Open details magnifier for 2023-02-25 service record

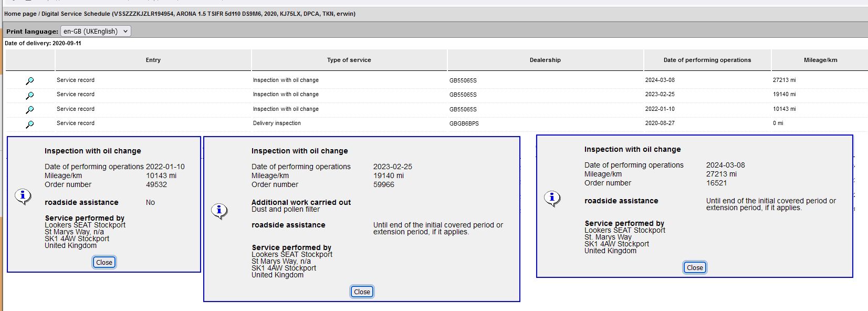tap(30, 96)
